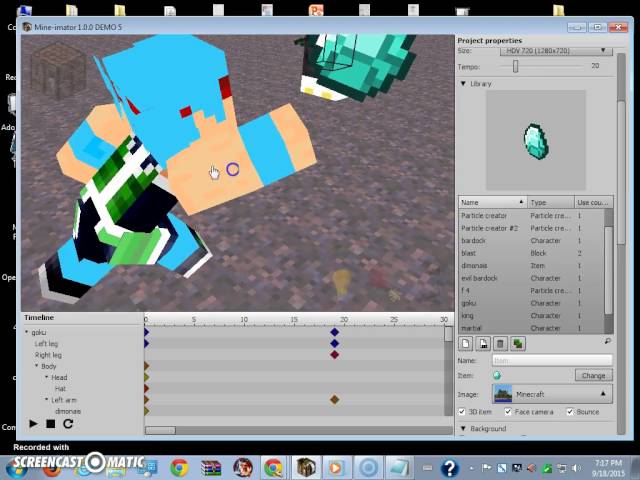Collapse the Library section

coord(463,83)
